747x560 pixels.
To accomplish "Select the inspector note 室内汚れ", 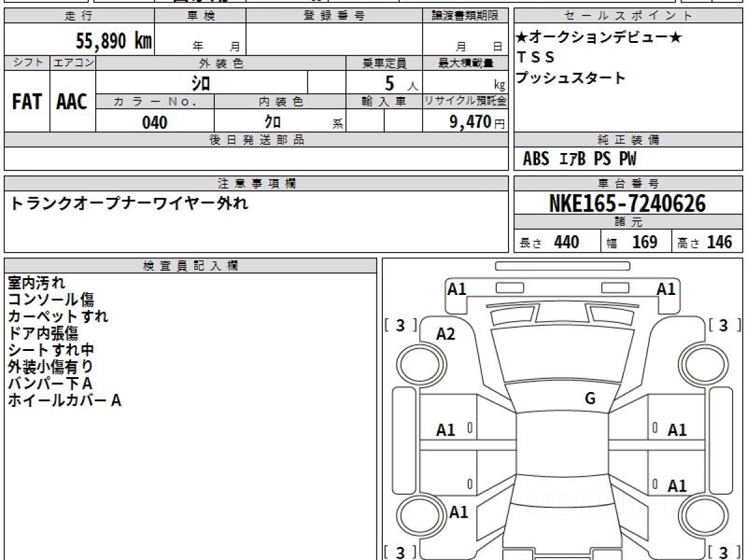I will pos(36,283).
